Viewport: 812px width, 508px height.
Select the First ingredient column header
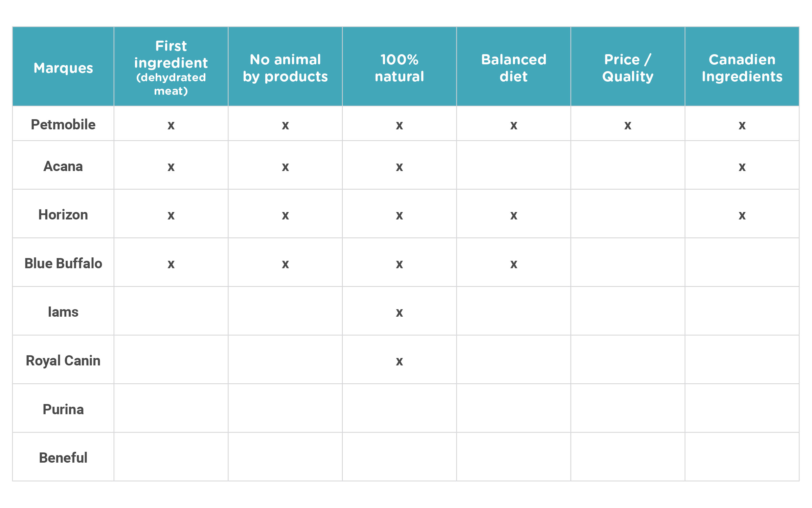(171, 67)
